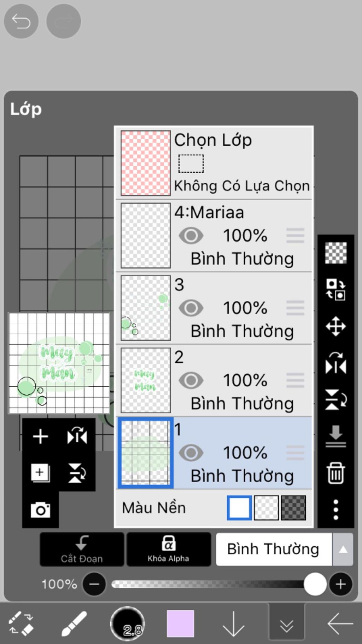Tap the undo arrow button
The height and width of the screenshot is (644, 362).
coord(21,21)
